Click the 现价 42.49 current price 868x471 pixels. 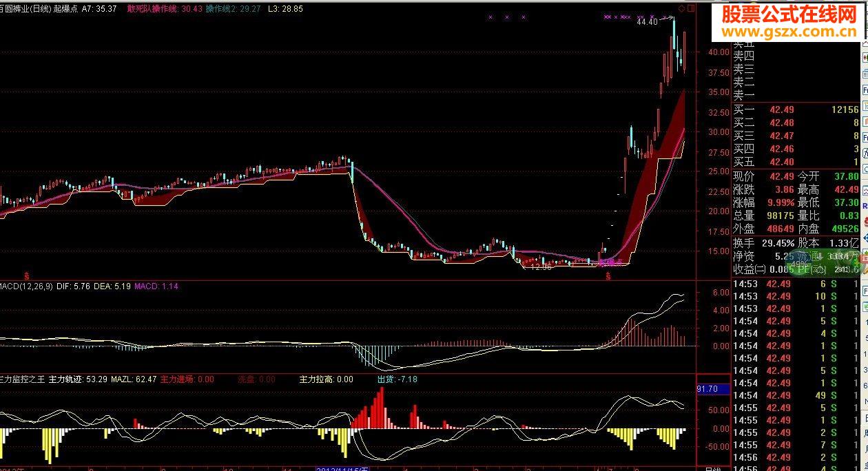764,176
